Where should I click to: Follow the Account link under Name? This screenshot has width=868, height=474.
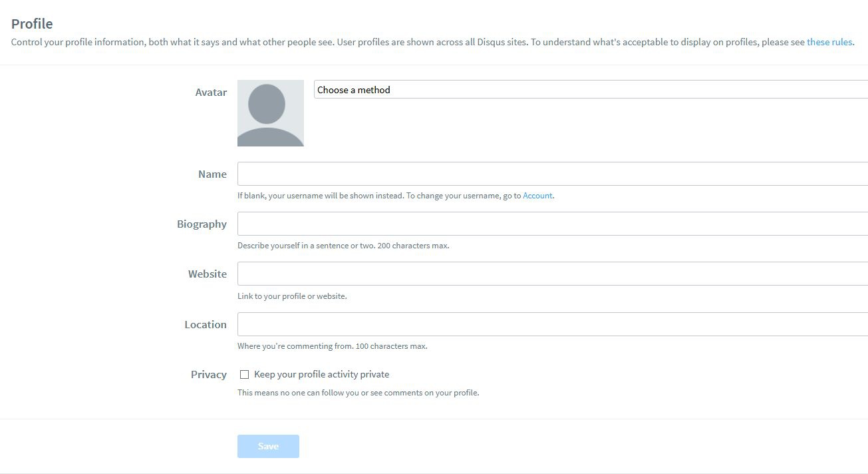[537, 196]
